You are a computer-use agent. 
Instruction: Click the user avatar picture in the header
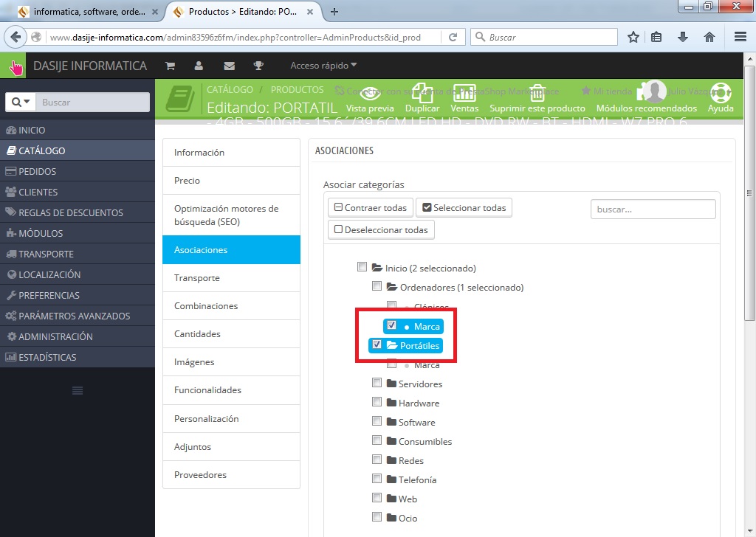click(x=654, y=91)
